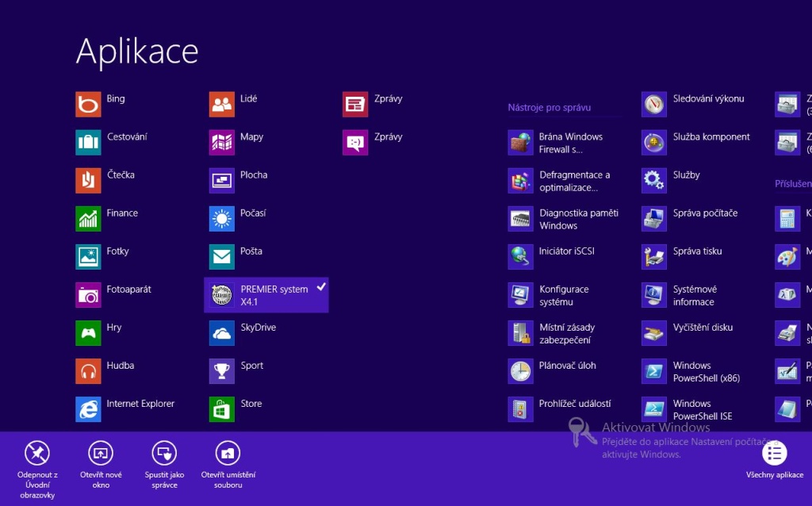Open the Prohlížeč událostí icon
Image resolution: width=812 pixels, height=506 pixels.
tap(520, 408)
